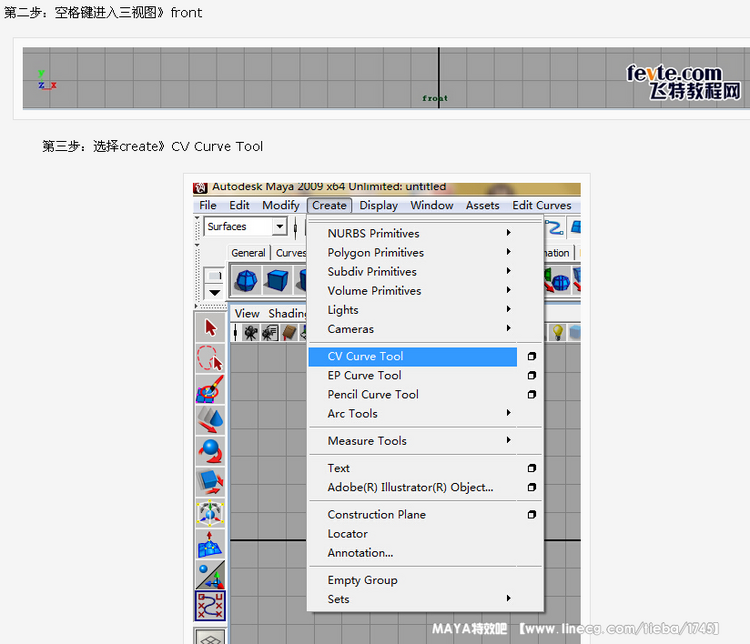The height and width of the screenshot is (644, 750).
Task: Open Pencil Curve Tool option box
Action: tap(531, 395)
